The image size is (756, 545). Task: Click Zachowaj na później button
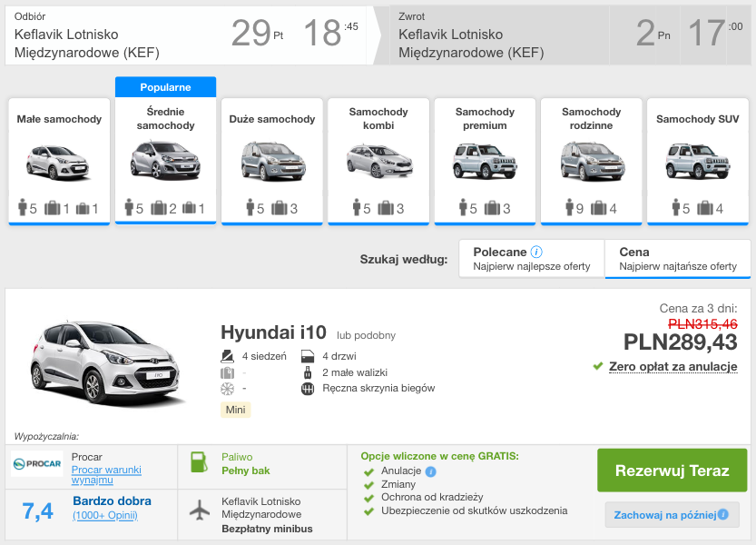click(x=673, y=515)
